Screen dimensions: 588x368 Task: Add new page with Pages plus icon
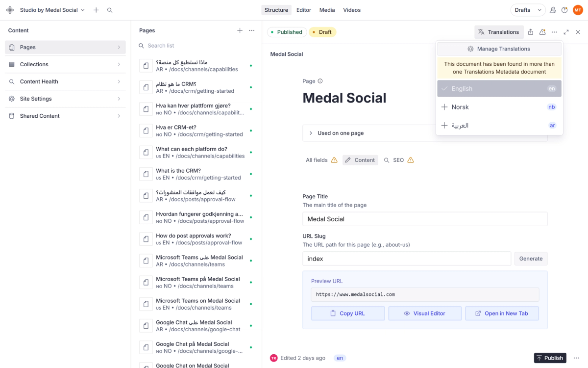[x=240, y=30]
